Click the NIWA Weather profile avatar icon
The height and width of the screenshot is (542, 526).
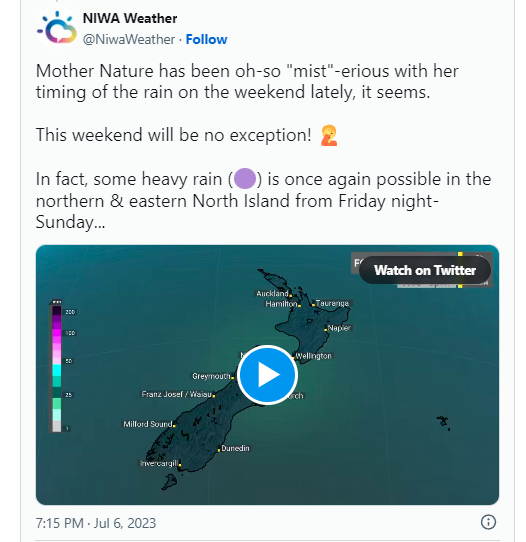pos(57,28)
